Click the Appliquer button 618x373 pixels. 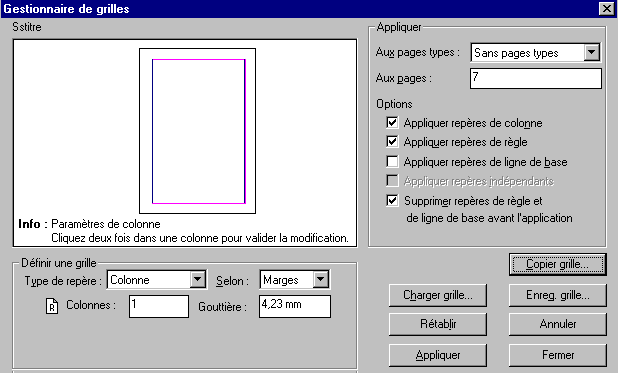437,355
